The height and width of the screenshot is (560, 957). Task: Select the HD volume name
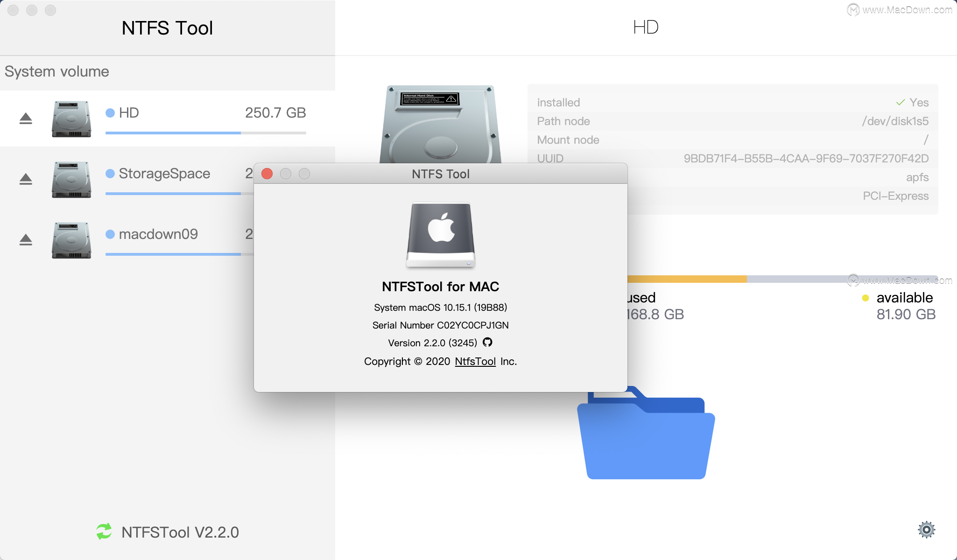[x=129, y=113]
